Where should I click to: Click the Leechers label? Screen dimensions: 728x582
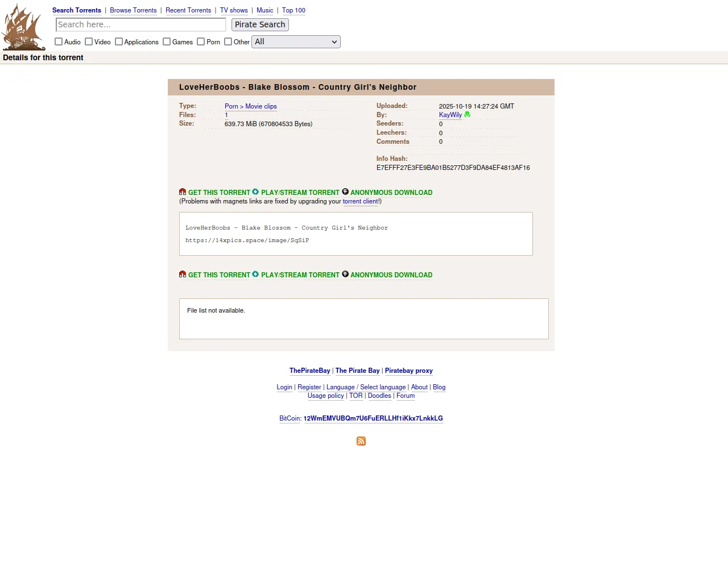click(x=391, y=132)
